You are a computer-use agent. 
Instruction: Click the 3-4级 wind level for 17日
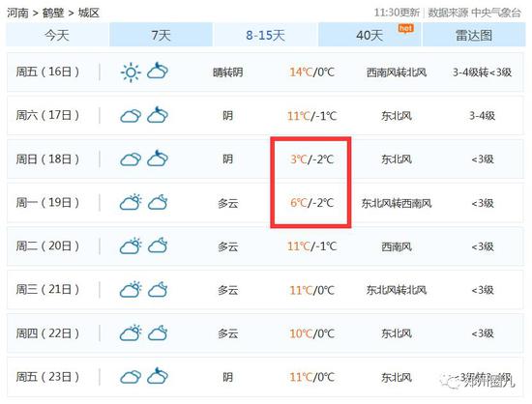(x=482, y=116)
